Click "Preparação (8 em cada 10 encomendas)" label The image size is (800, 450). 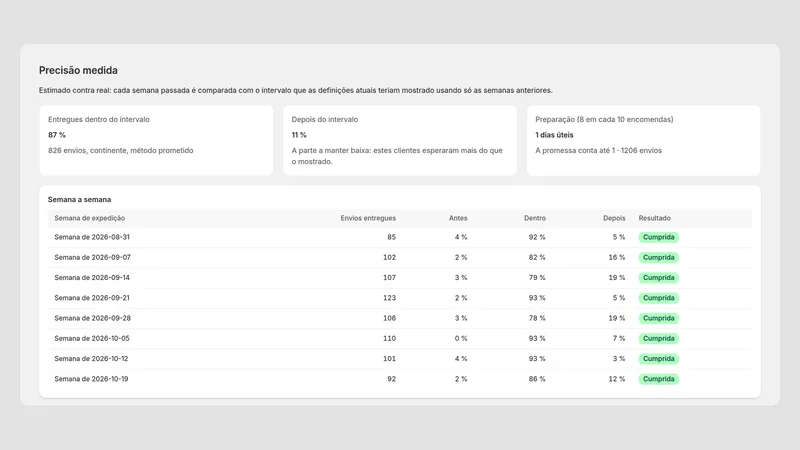604,119
